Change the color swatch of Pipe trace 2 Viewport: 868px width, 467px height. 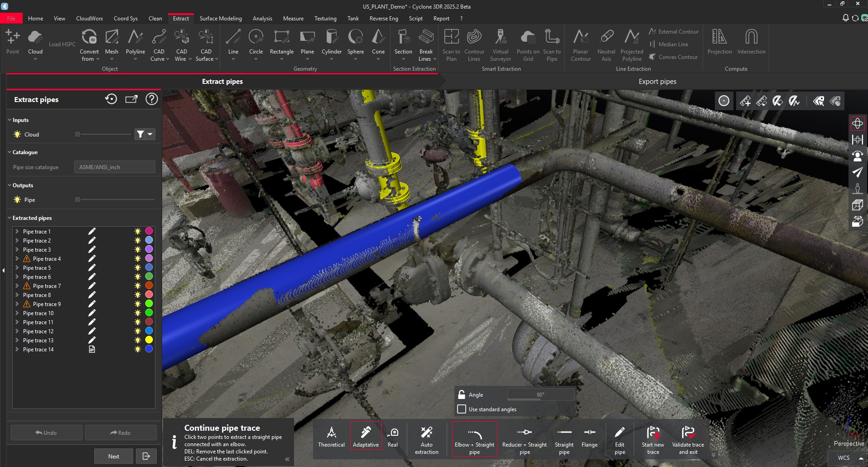pos(149,240)
